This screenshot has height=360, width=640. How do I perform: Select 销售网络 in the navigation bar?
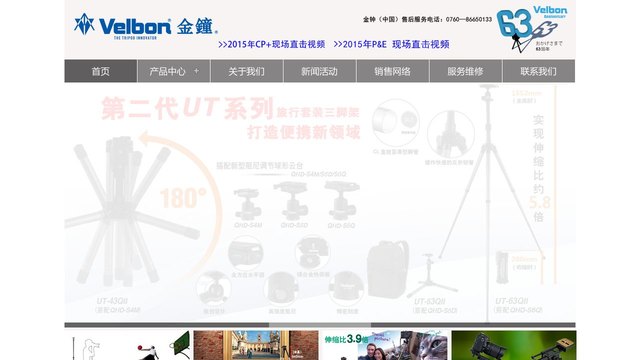[393, 71]
